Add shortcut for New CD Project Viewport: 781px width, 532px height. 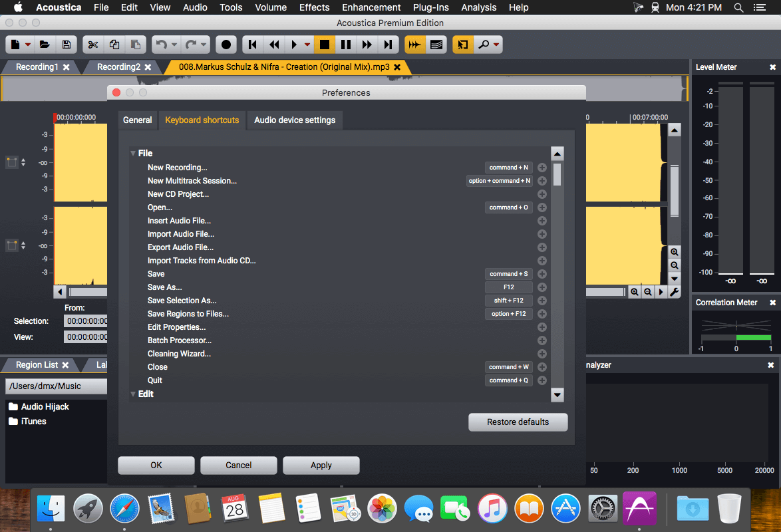tap(542, 194)
